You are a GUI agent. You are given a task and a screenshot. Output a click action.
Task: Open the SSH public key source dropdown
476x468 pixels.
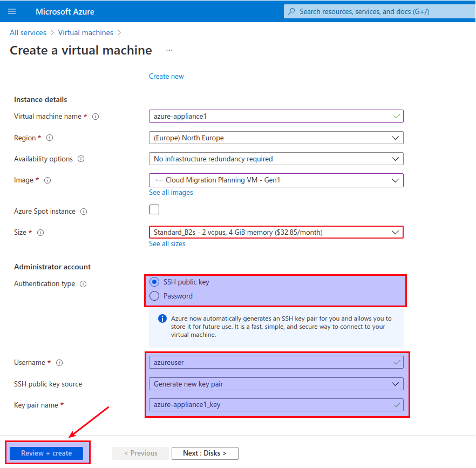276,384
